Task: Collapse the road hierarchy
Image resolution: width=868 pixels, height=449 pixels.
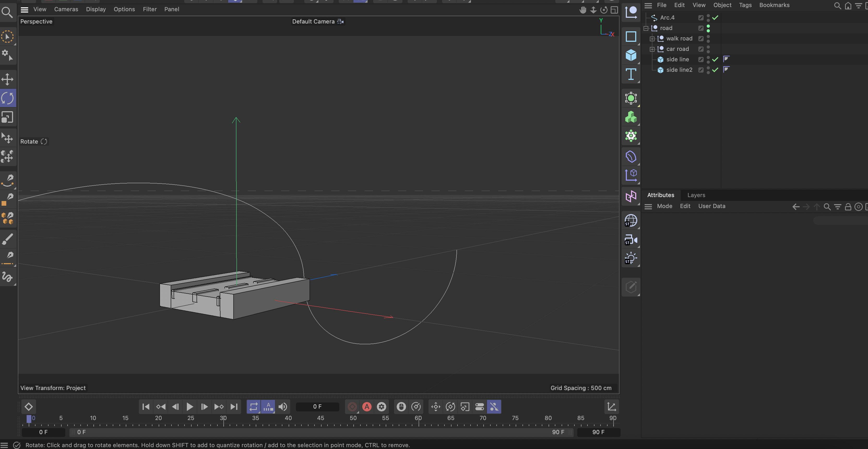Action: click(646, 28)
